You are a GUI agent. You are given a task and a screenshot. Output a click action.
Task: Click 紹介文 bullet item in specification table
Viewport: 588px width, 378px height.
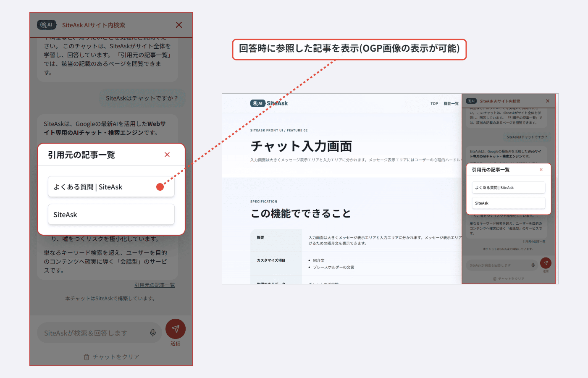[319, 260]
